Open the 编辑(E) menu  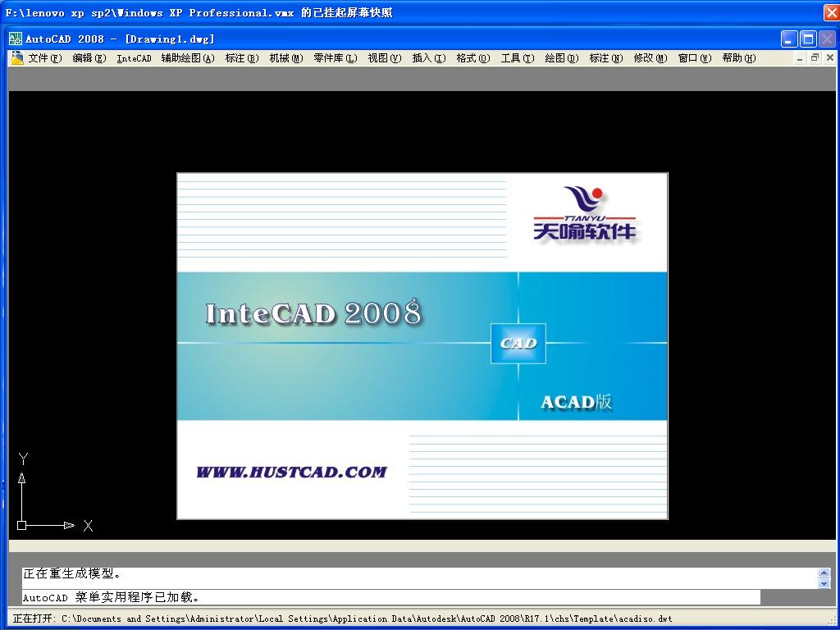pos(89,58)
